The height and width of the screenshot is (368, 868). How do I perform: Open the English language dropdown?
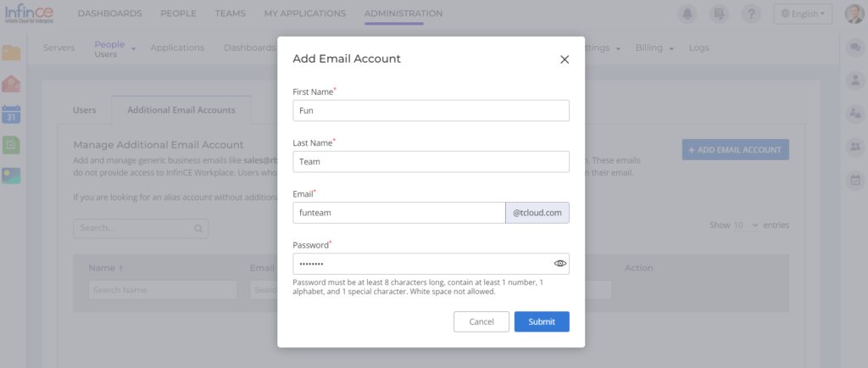[x=803, y=14]
